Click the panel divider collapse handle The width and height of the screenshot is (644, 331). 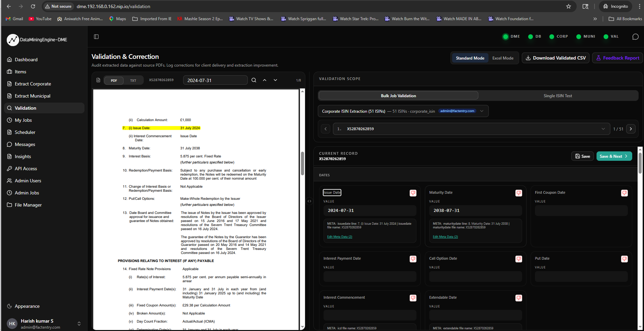coord(309,201)
